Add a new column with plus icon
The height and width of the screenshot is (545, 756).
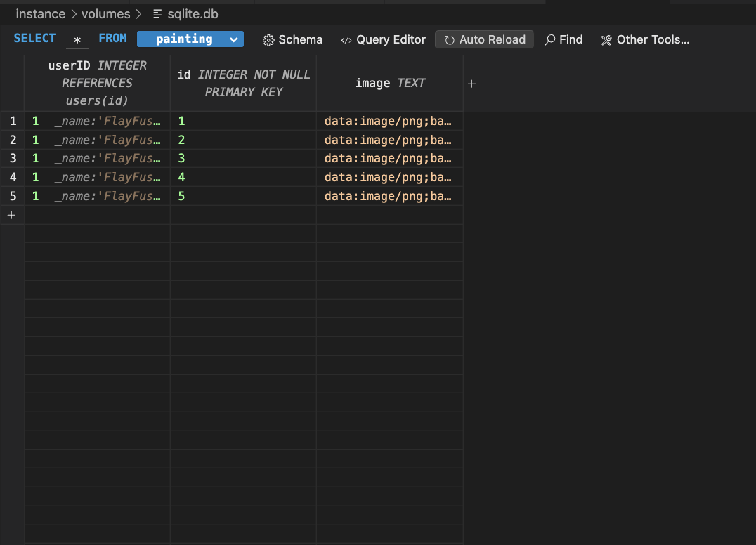(471, 84)
